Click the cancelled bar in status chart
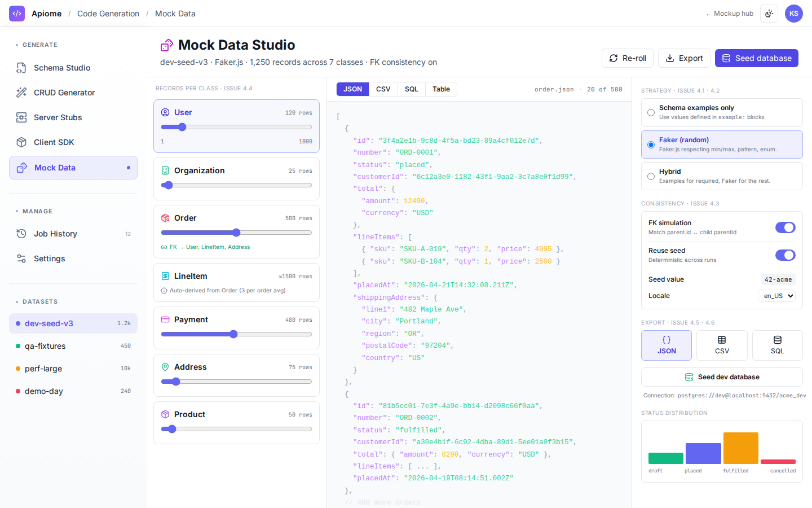The width and height of the screenshot is (812, 508). click(x=778, y=462)
